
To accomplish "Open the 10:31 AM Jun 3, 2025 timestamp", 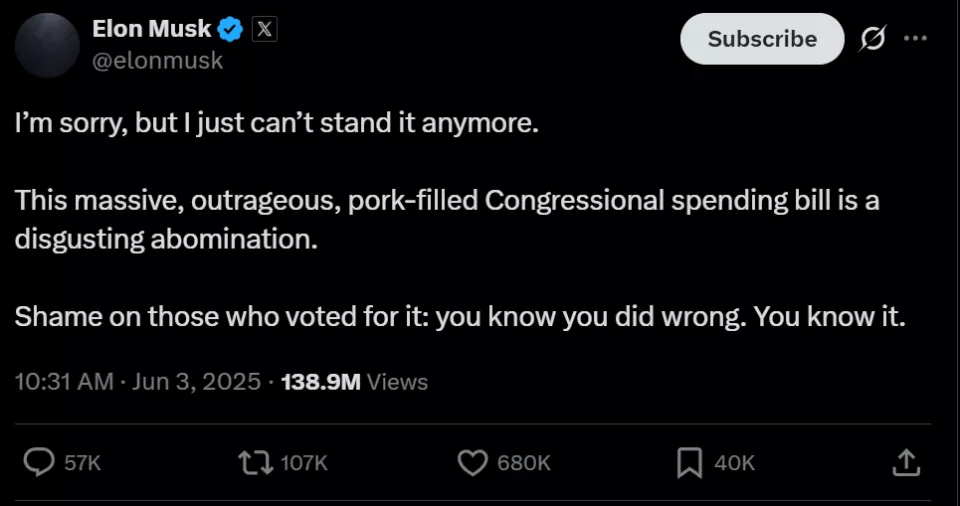I will pos(138,382).
